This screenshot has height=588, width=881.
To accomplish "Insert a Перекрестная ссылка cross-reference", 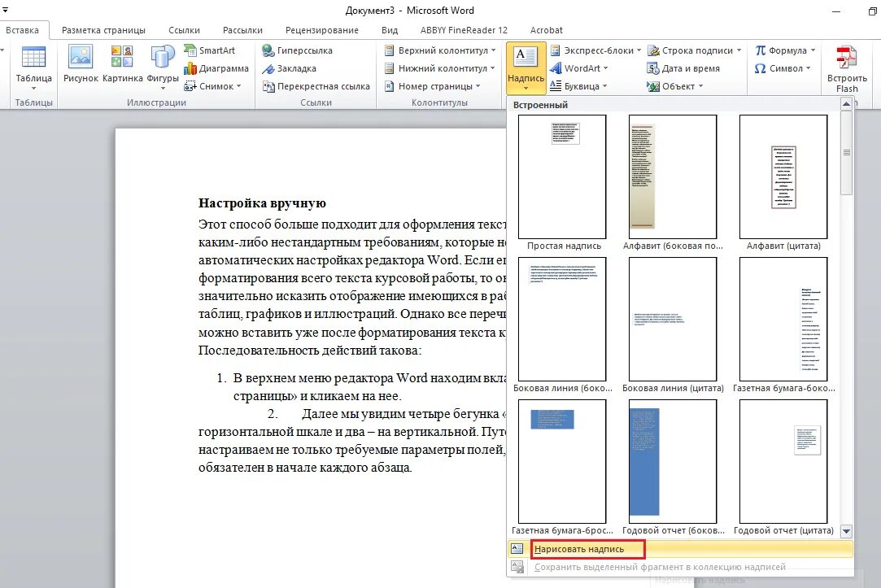I will pos(316,86).
